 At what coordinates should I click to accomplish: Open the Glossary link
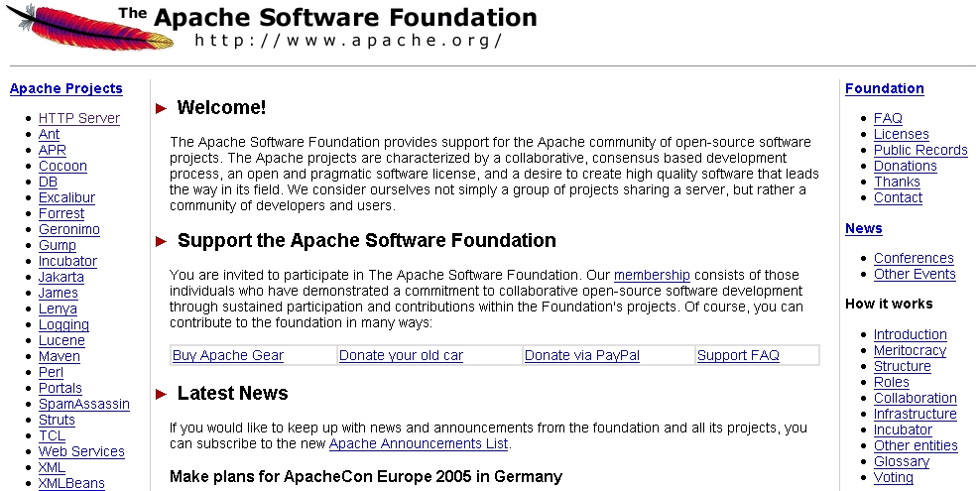[x=902, y=461]
